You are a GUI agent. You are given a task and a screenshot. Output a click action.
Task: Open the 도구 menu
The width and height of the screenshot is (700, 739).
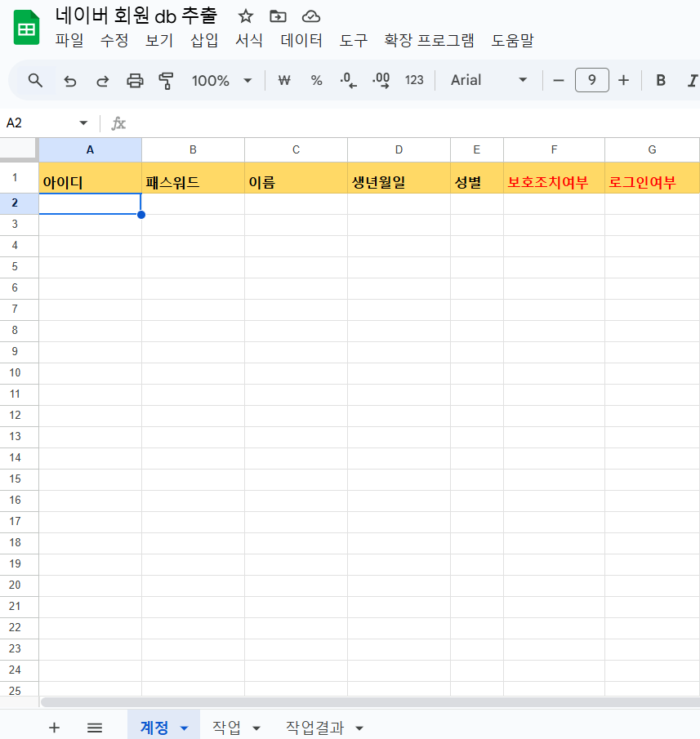(x=354, y=41)
